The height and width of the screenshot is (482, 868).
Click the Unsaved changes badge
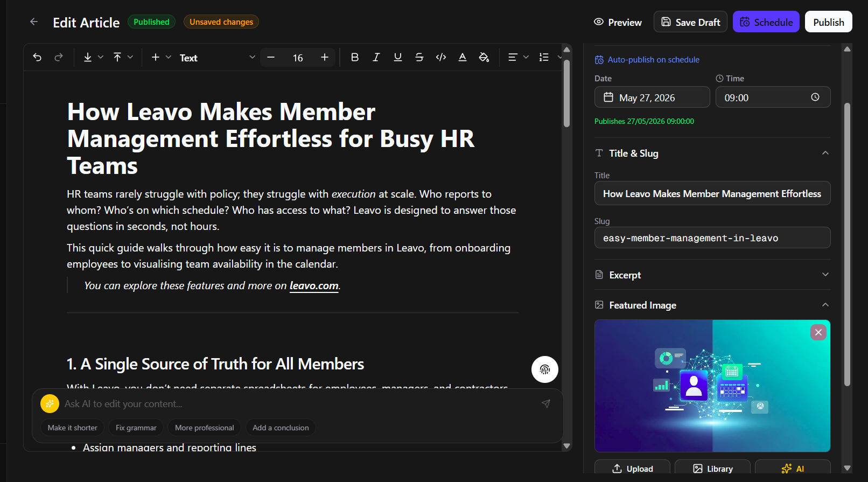click(x=221, y=22)
